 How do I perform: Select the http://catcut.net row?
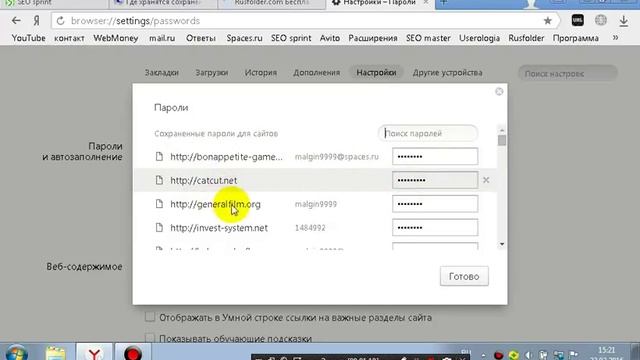[315, 180]
